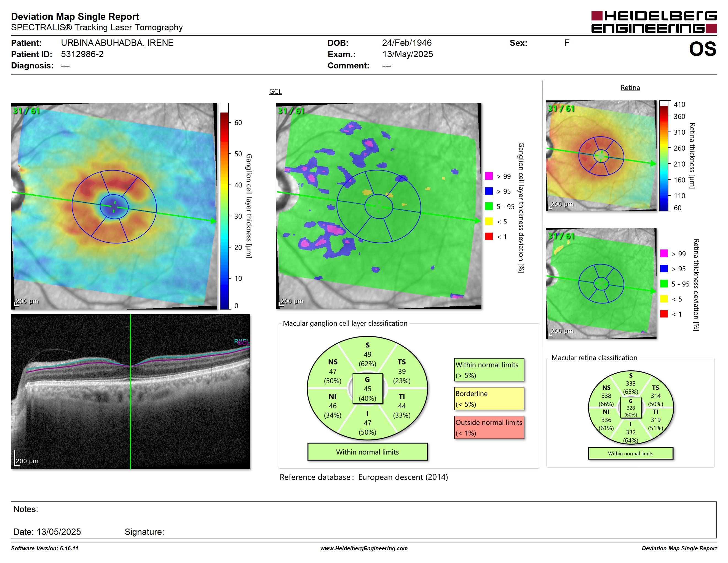This screenshot has height=563, width=728.
Task: Click yellow < 5 swatch in Retina legend
Action: pyautogui.click(x=664, y=299)
